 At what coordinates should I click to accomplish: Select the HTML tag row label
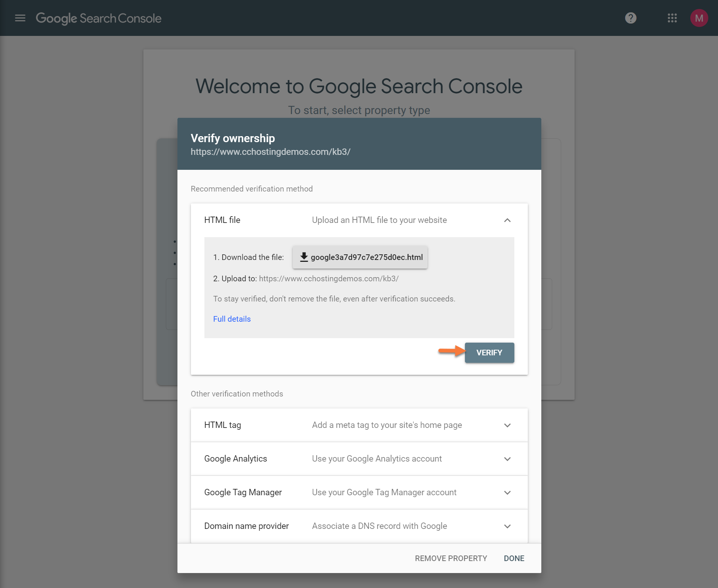(222, 425)
